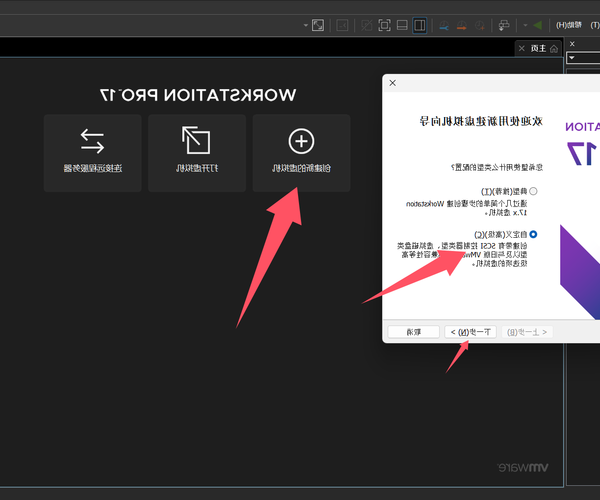Select the 主页 home tab

click(x=538, y=48)
